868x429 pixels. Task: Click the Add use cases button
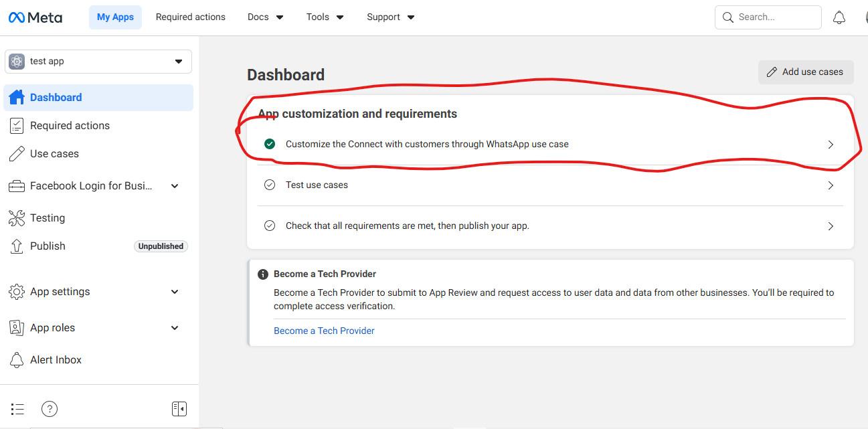click(805, 72)
